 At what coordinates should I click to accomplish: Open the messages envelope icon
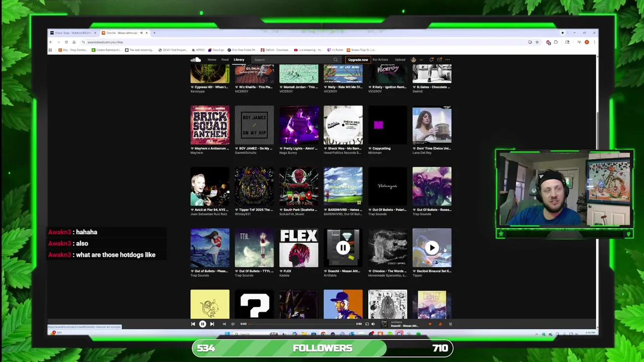pos(439,59)
